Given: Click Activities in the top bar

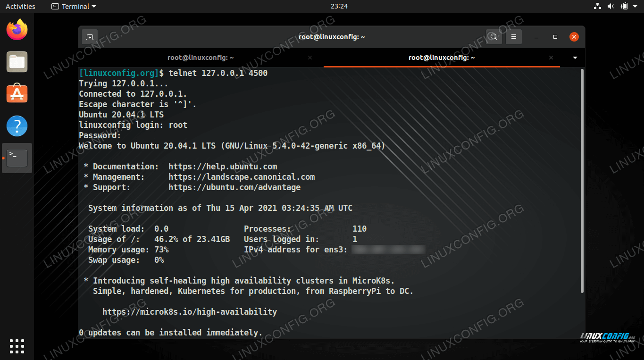Looking at the screenshot, I should tap(20, 6).
